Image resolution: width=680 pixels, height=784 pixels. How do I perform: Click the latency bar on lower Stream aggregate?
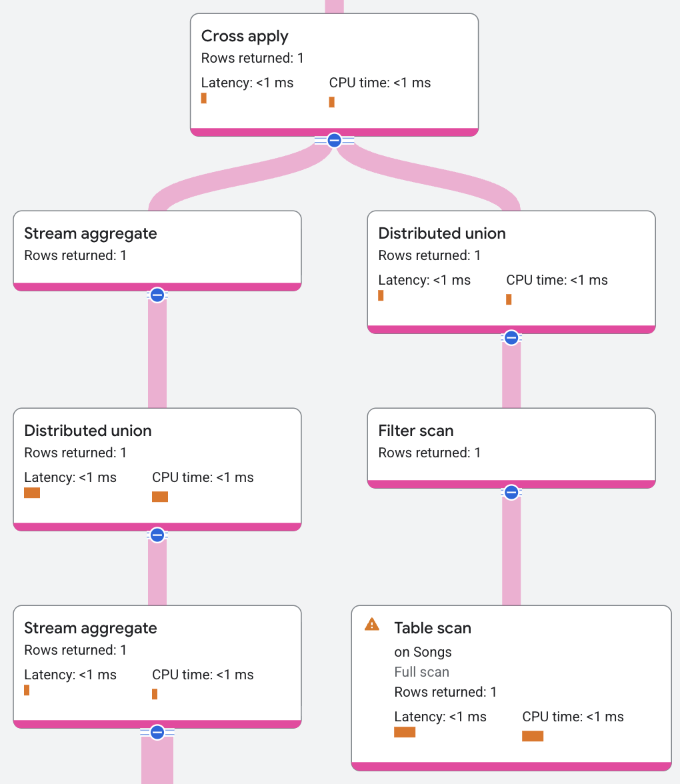27,691
